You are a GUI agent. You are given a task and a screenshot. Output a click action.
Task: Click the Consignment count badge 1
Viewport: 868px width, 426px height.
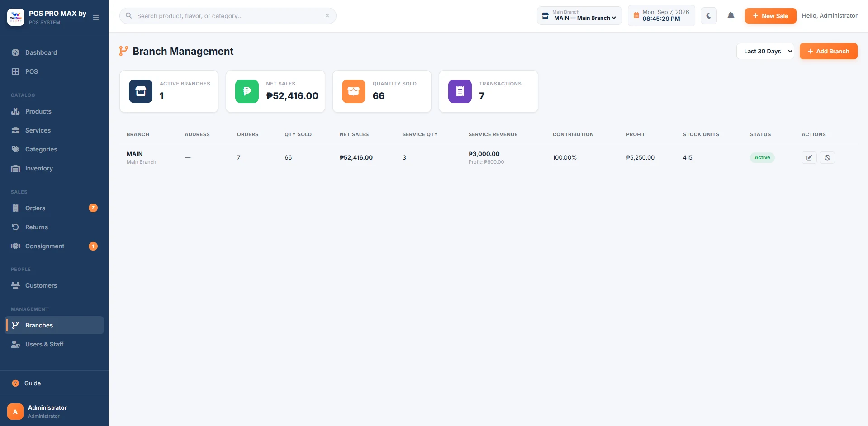pos(93,246)
